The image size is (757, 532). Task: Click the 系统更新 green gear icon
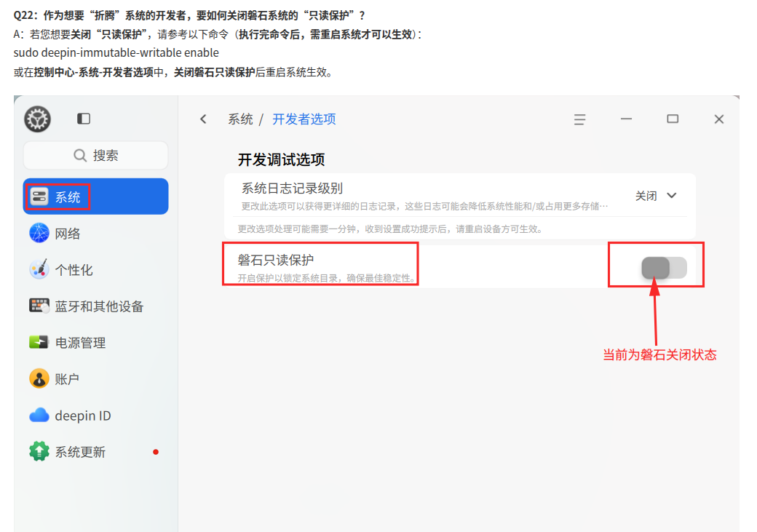39,452
